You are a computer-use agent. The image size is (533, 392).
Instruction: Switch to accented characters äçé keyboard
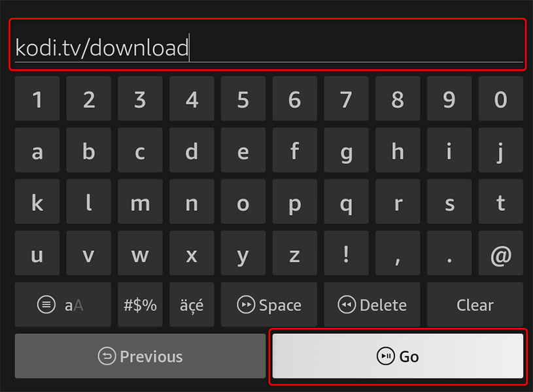pyautogui.click(x=192, y=305)
